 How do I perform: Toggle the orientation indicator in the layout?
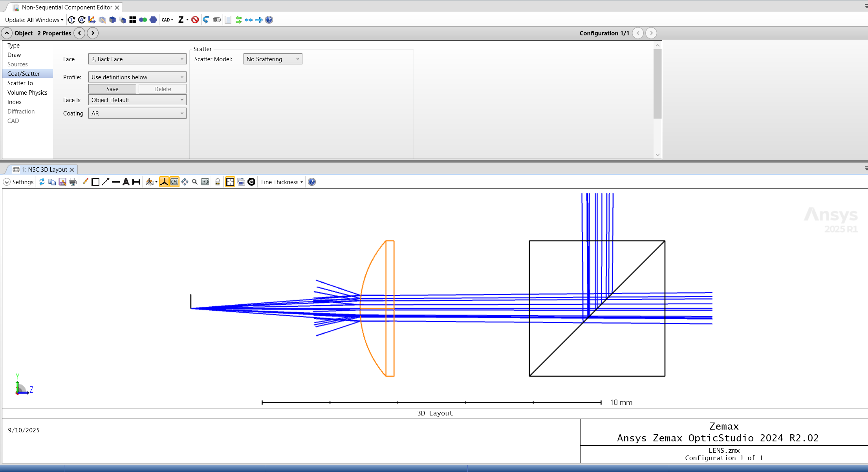tap(164, 182)
